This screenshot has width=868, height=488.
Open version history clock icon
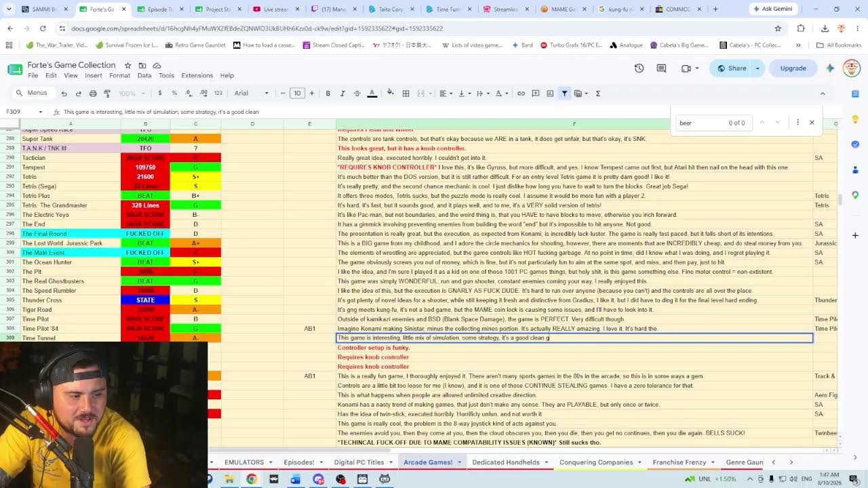639,68
